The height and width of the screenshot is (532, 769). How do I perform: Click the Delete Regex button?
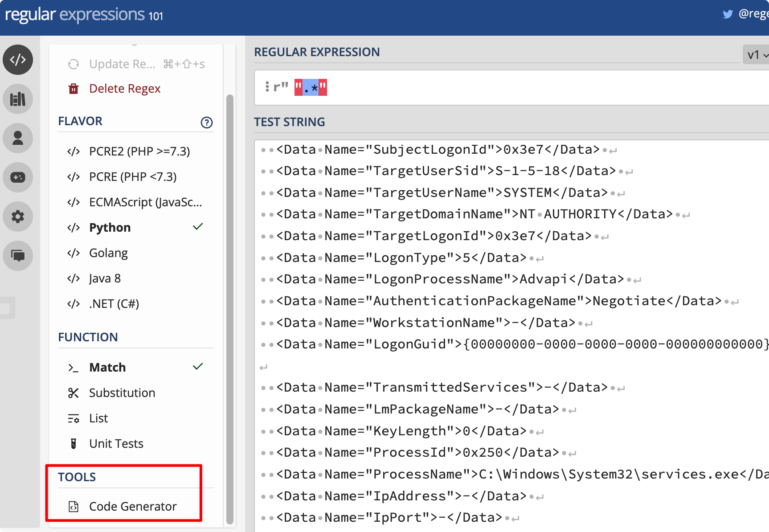125,88
